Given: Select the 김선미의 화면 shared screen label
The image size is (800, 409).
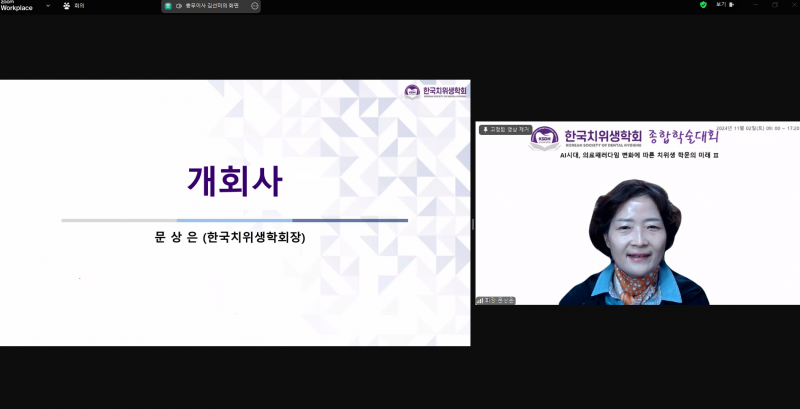Looking at the screenshot, I should pyautogui.click(x=215, y=5).
